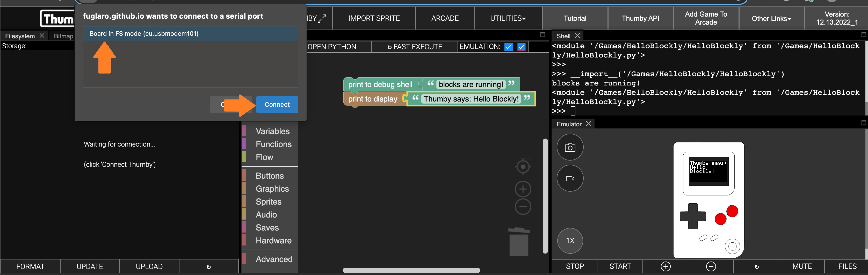Click the Blockly trash can

click(x=519, y=242)
